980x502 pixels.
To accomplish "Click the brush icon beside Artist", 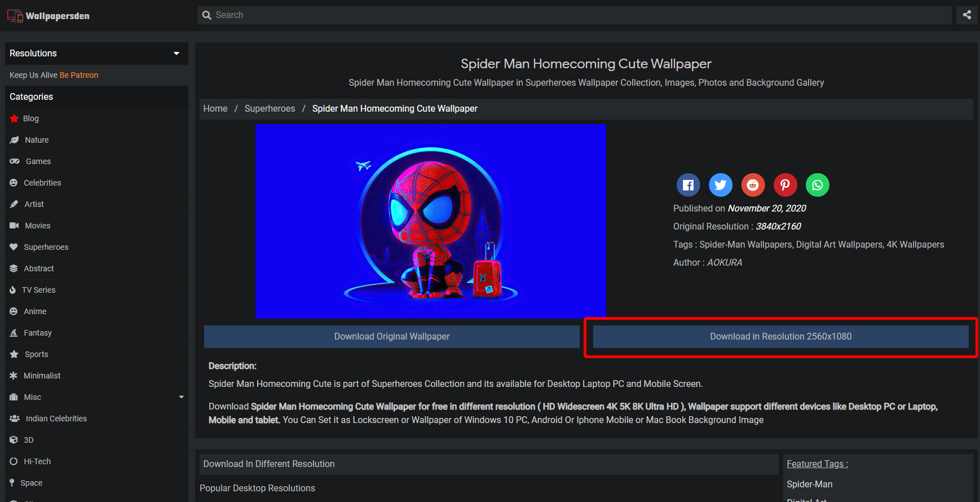I will coord(14,204).
